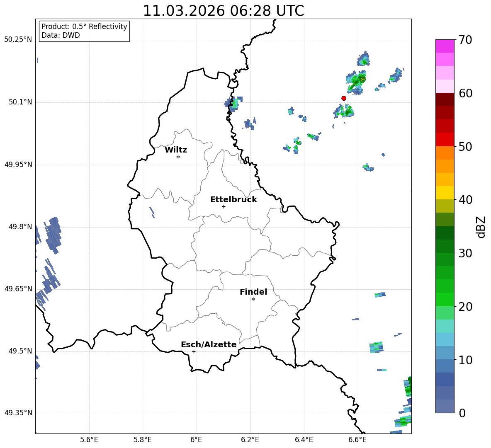Click the 49.35°N latitude label
The height and width of the screenshot is (448, 491).
[18, 413]
